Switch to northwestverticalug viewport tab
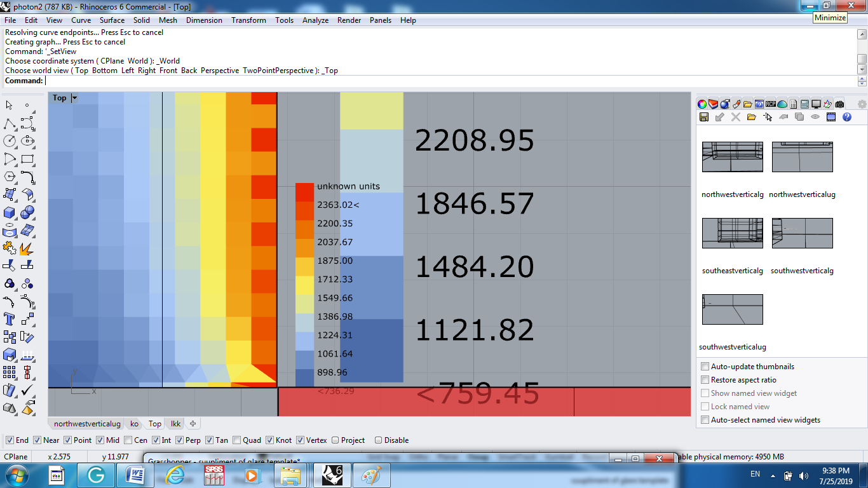Viewport: 868px width, 488px height. [87, 424]
